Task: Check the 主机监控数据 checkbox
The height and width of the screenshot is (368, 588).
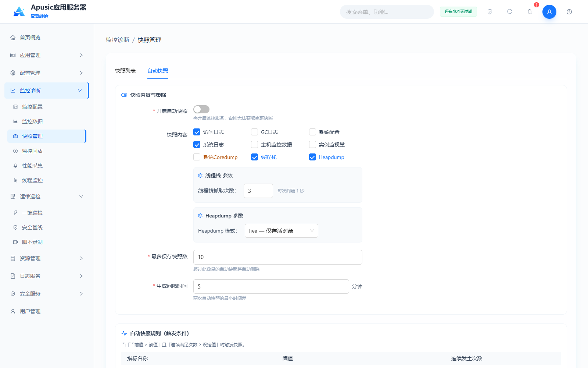Action: coord(254,145)
